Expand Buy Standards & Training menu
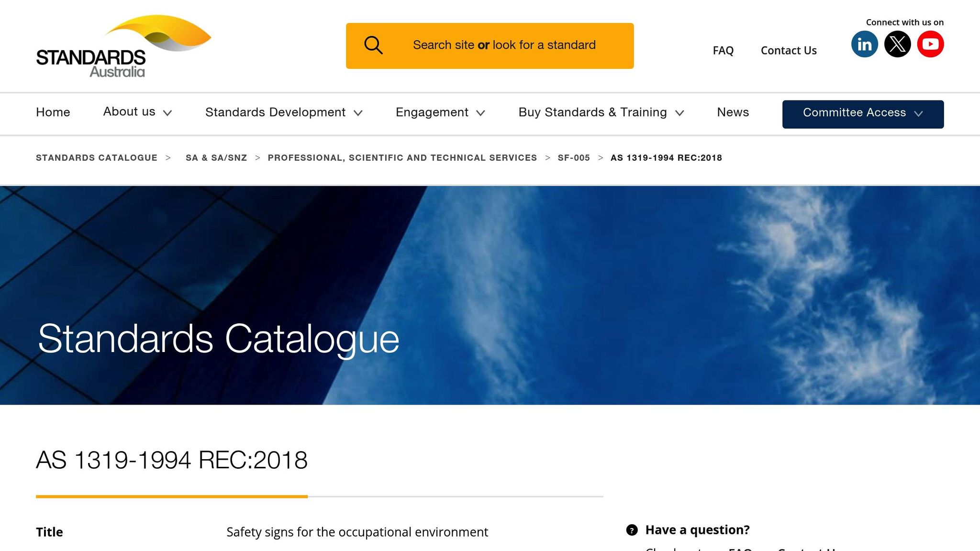The width and height of the screenshot is (980, 551). click(x=601, y=112)
